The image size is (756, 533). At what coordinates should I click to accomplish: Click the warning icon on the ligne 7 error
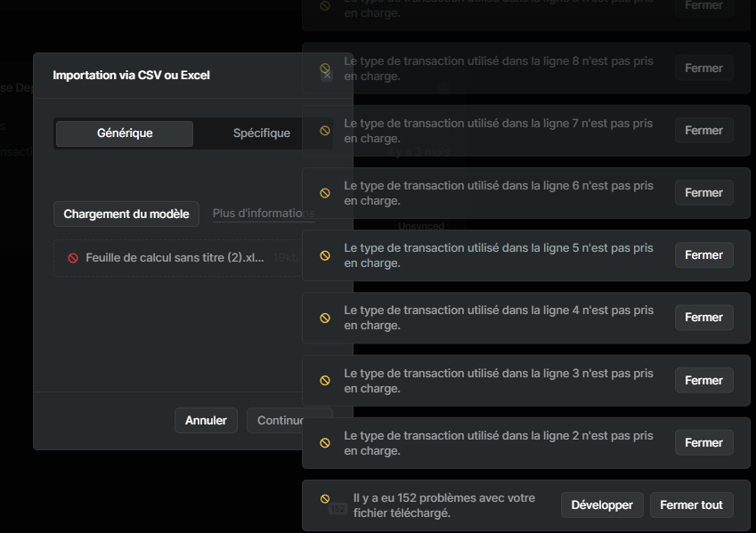click(325, 130)
